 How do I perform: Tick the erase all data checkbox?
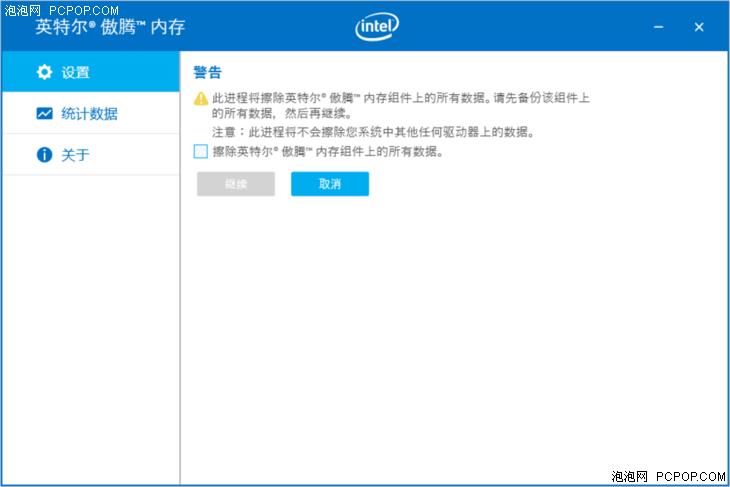pos(201,152)
